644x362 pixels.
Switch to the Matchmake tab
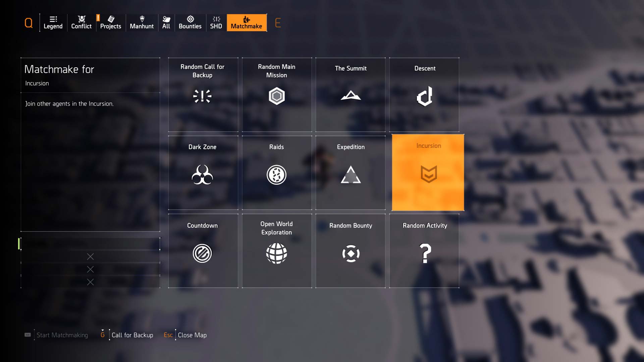pyautogui.click(x=247, y=22)
